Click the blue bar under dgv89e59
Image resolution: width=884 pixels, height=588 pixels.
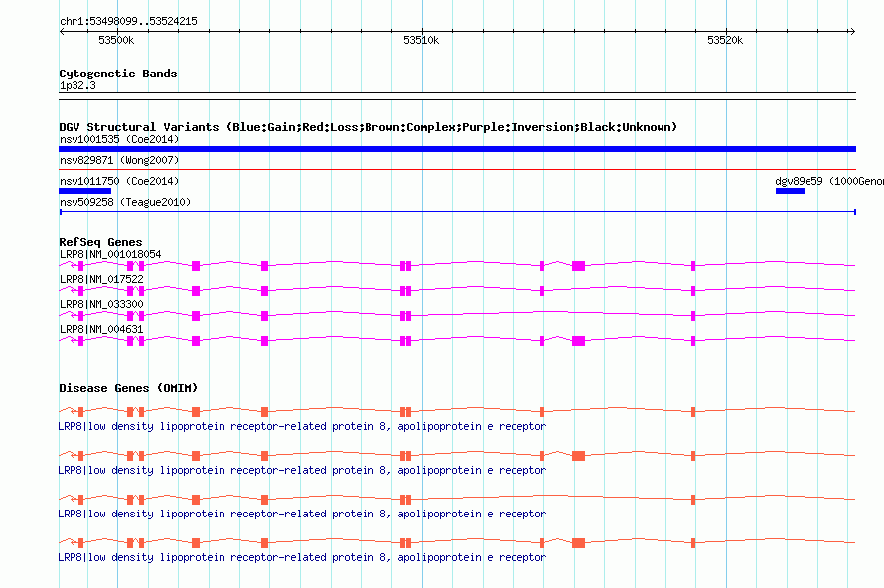(x=790, y=191)
